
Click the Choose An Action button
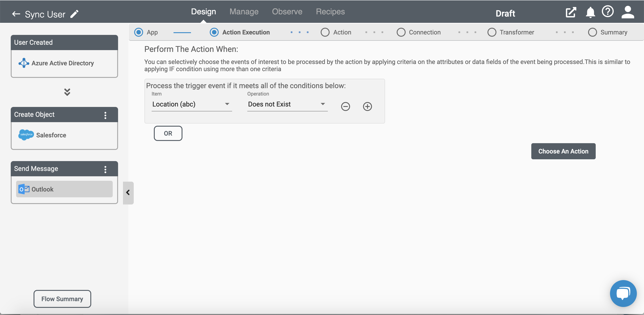(x=563, y=151)
